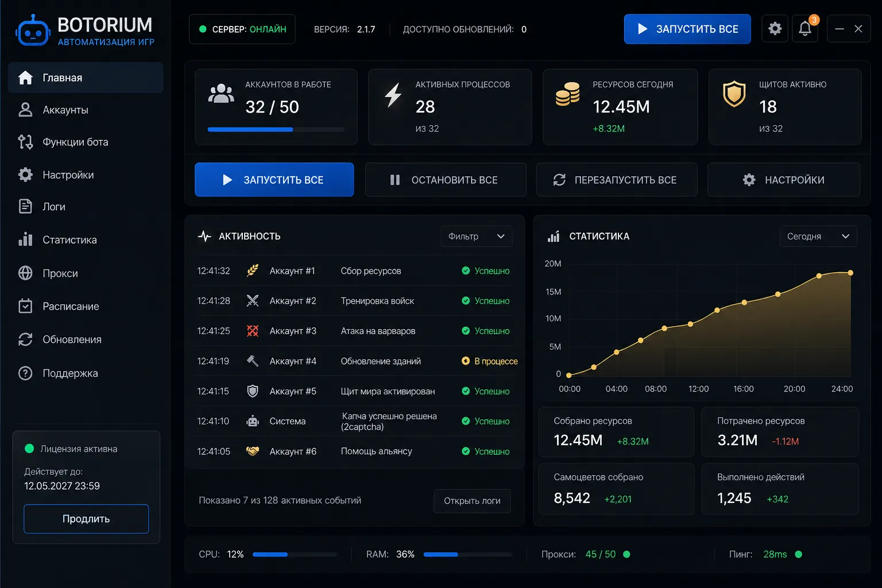
Task: Open Настройки in the sidebar
Action: (86, 175)
